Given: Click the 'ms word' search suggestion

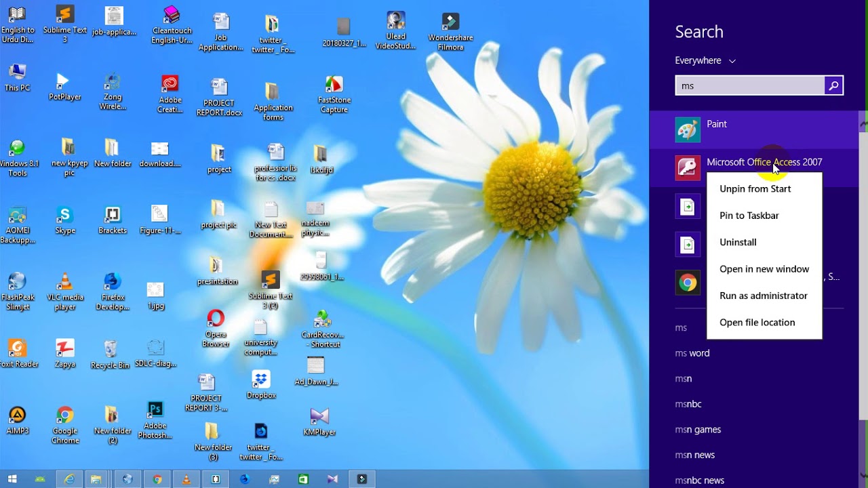Looking at the screenshot, I should point(692,353).
